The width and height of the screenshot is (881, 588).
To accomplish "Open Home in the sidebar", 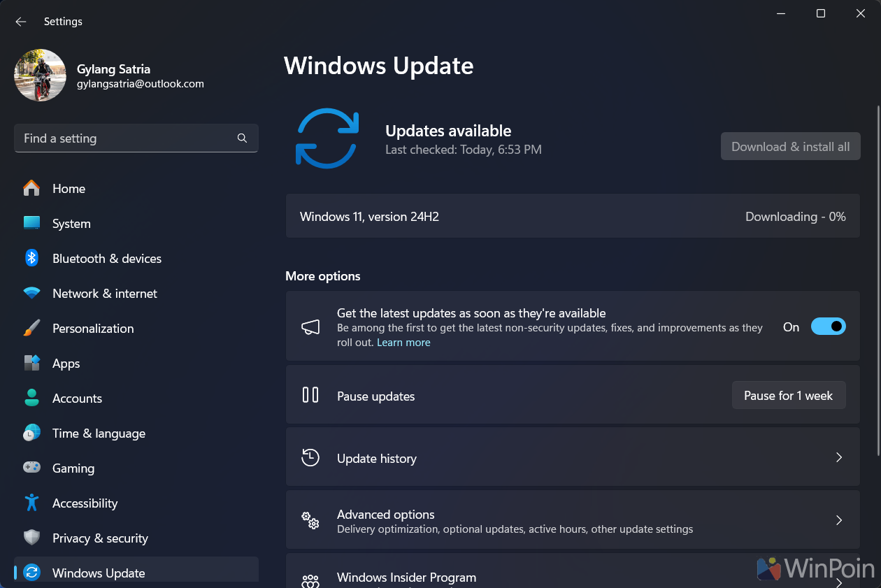I will pyautogui.click(x=136, y=189).
